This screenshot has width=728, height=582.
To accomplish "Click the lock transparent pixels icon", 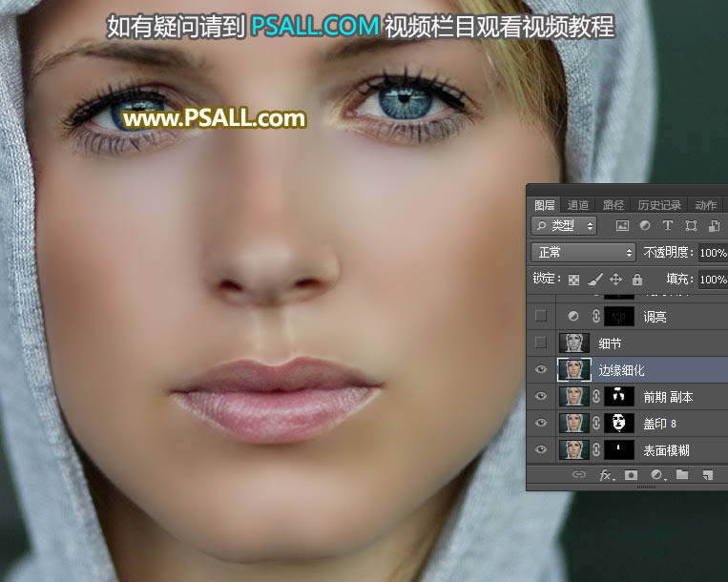I will 574,280.
